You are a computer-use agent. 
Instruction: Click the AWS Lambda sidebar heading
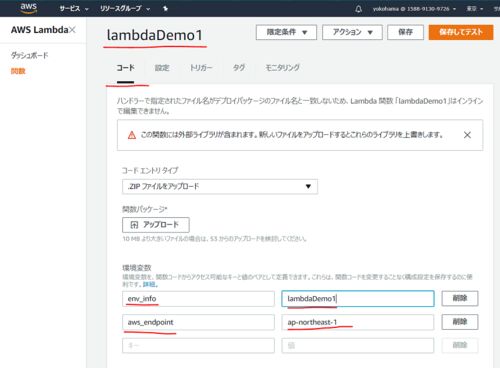click(39, 30)
